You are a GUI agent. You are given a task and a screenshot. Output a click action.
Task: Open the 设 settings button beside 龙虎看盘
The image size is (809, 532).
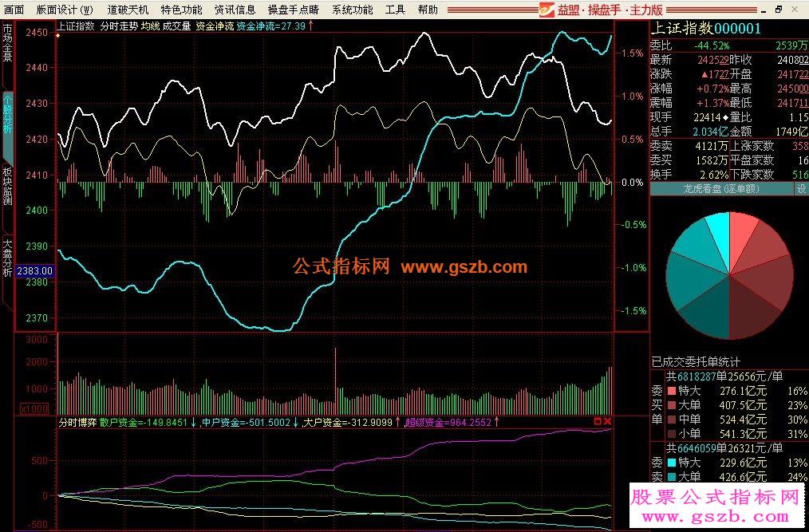(801, 189)
